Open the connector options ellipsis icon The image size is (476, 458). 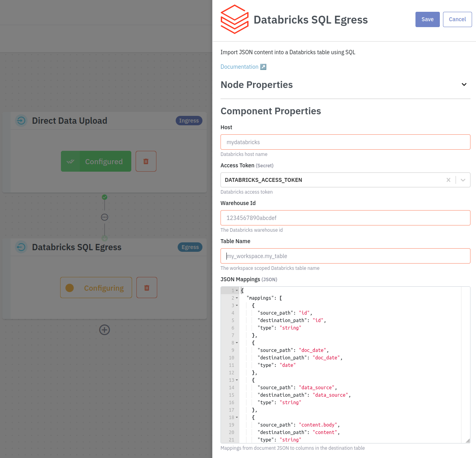(x=105, y=217)
